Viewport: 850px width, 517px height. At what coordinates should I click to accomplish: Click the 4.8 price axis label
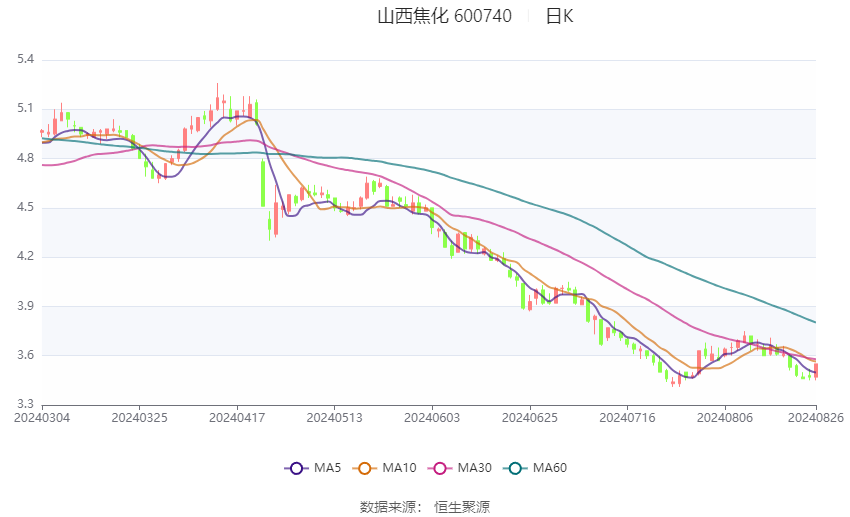(25, 158)
